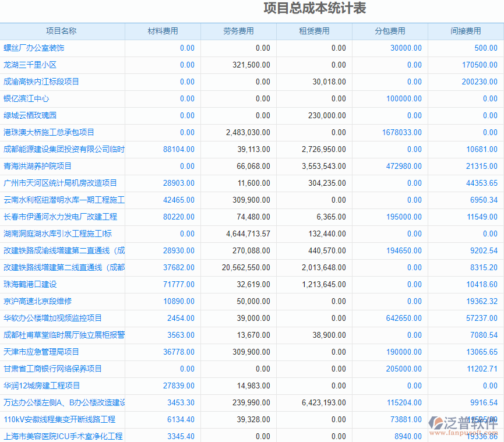Click the 项目名称 column header

(61, 31)
